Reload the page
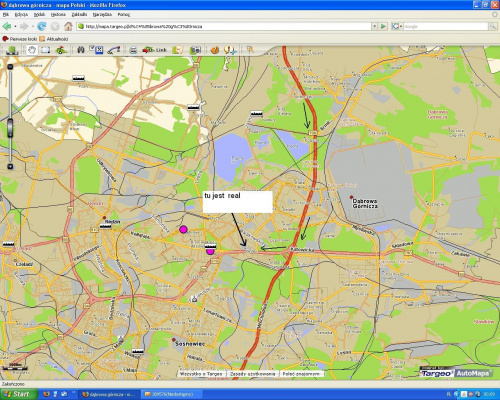This screenshot has width=500, height=400. click(x=42, y=26)
